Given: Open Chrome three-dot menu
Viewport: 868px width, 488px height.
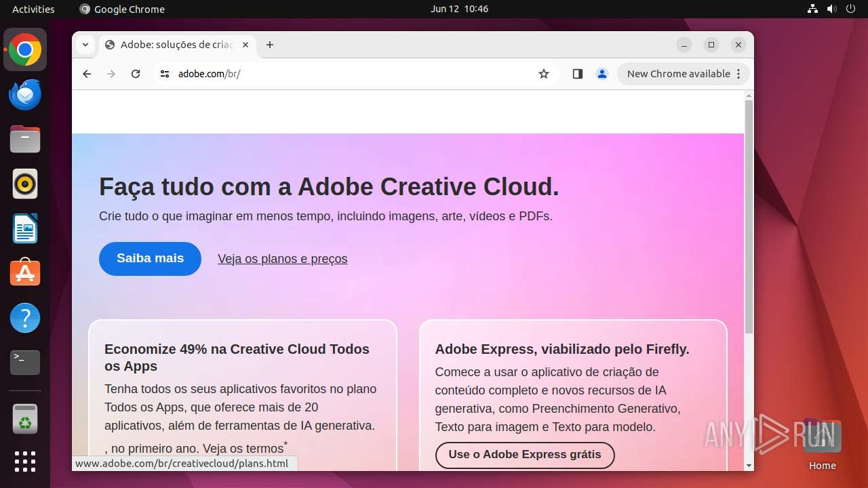Looking at the screenshot, I should pos(738,74).
